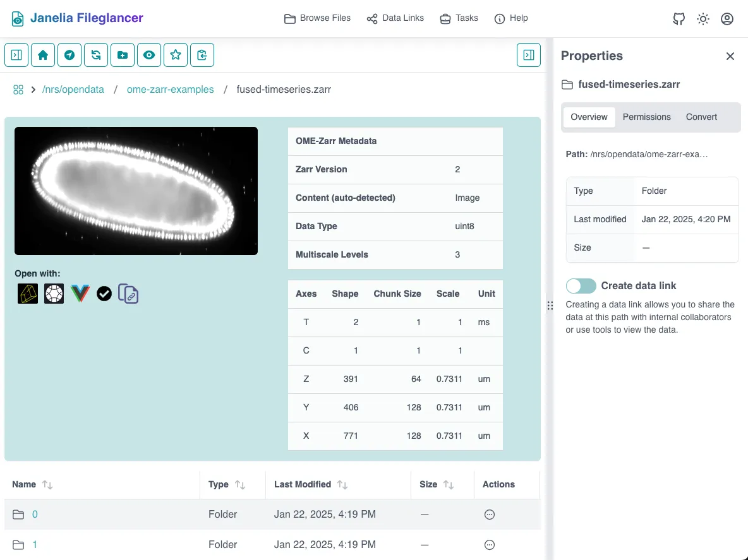
Task: Launch the OME-Zarr validator check icon
Action: coord(104,293)
